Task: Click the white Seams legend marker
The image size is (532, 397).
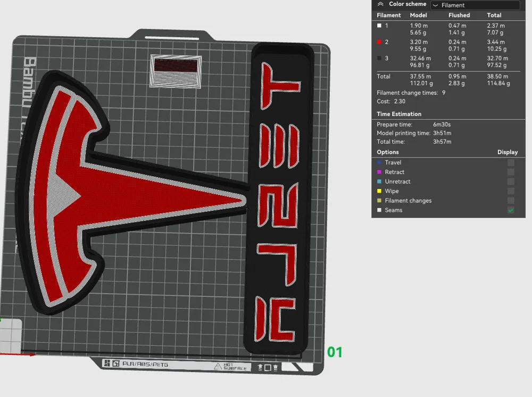Action: (379, 210)
